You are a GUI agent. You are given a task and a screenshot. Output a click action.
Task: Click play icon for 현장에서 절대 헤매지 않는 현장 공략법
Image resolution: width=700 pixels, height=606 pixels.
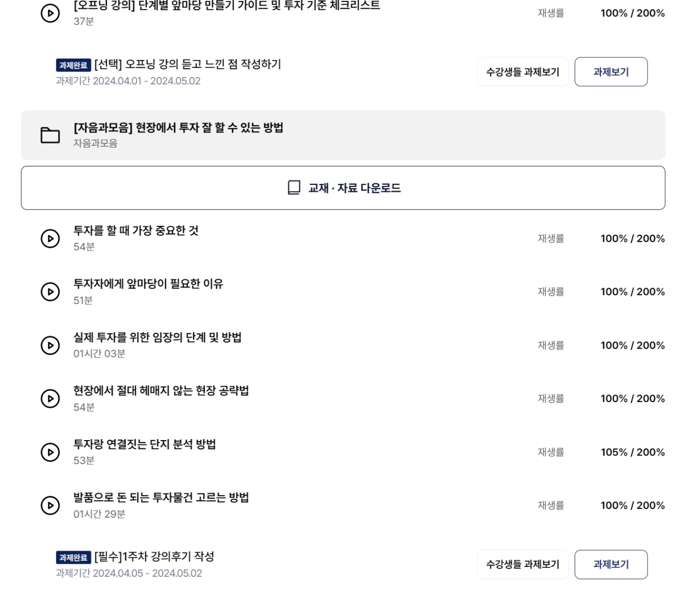click(x=50, y=399)
